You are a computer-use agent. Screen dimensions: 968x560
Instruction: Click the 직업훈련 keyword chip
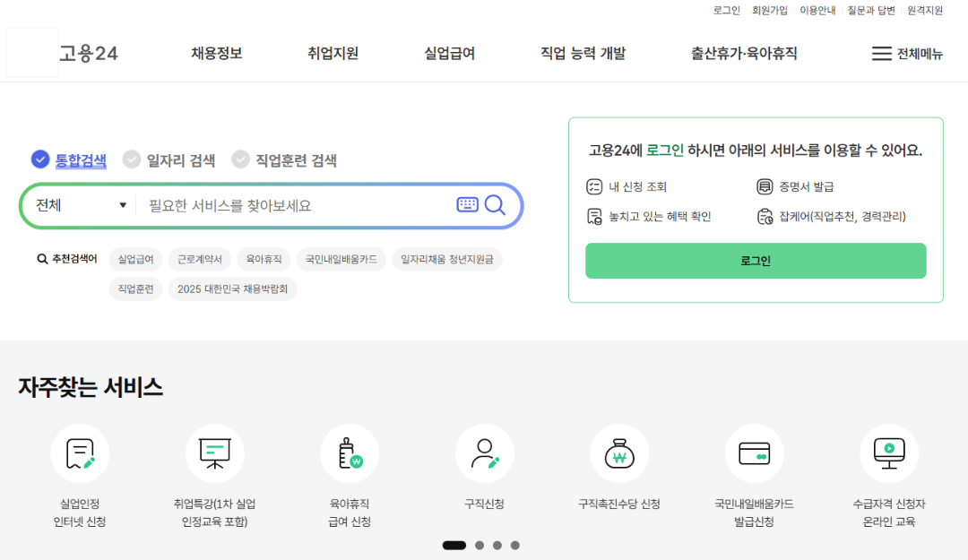pyautogui.click(x=136, y=289)
